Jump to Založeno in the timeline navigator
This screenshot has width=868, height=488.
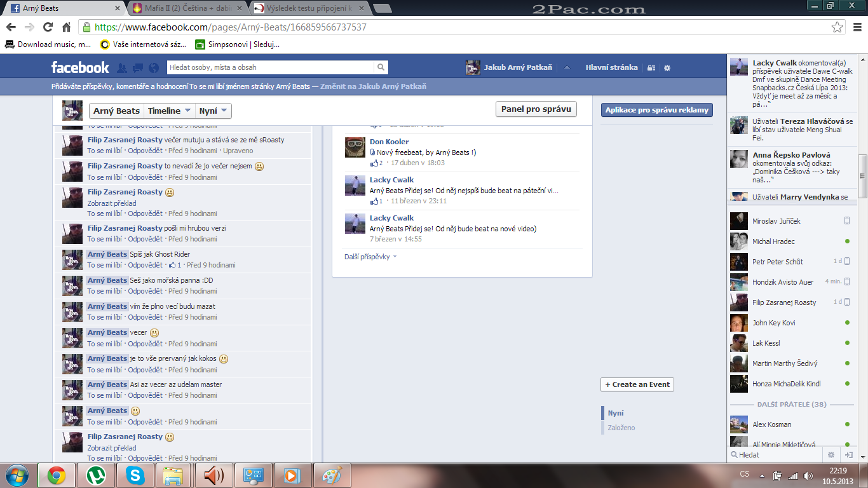tap(621, 428)
